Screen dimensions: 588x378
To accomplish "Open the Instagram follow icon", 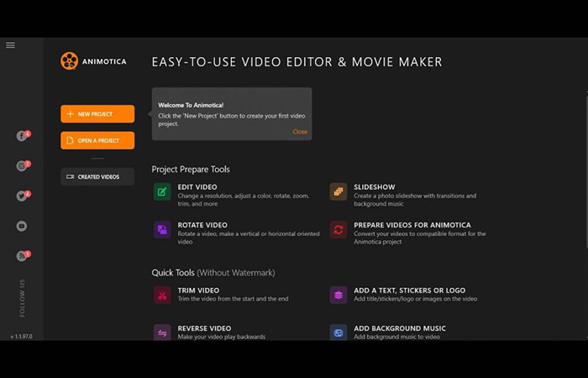I will pyautogui.click(x=22, y=165).
